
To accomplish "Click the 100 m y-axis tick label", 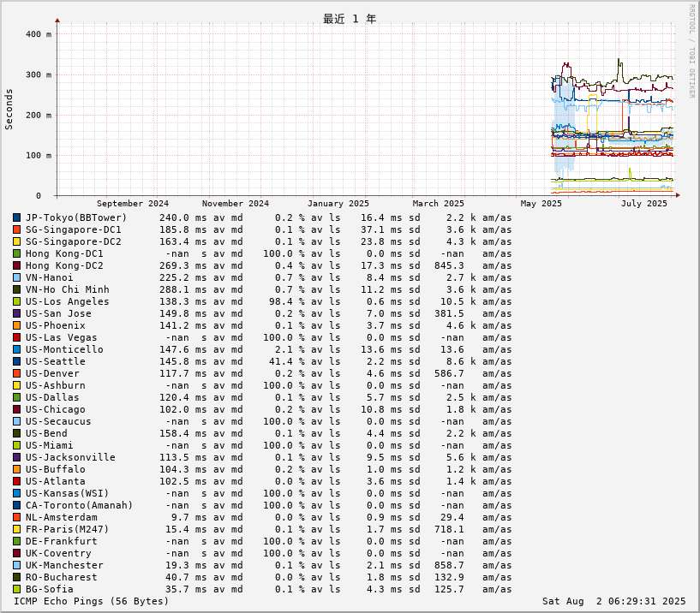I will point(39,156).
